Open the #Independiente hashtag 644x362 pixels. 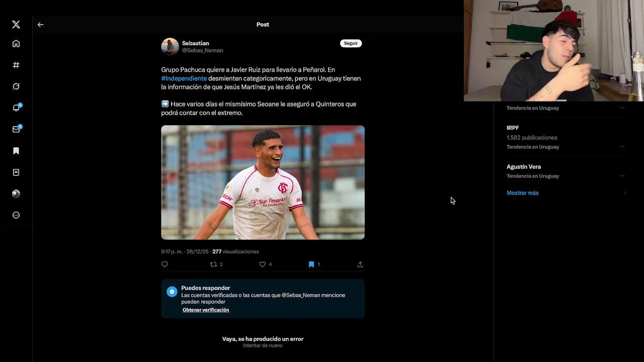tap(184, 78)
